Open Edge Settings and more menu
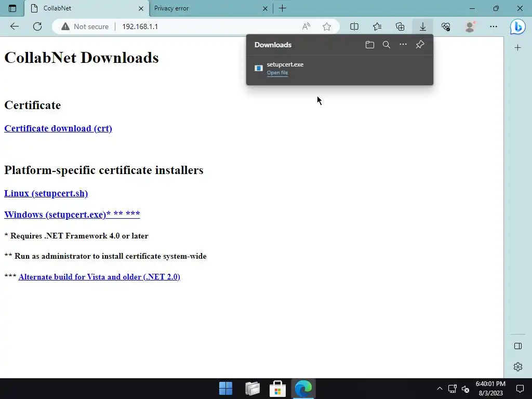 pos(494,26)
